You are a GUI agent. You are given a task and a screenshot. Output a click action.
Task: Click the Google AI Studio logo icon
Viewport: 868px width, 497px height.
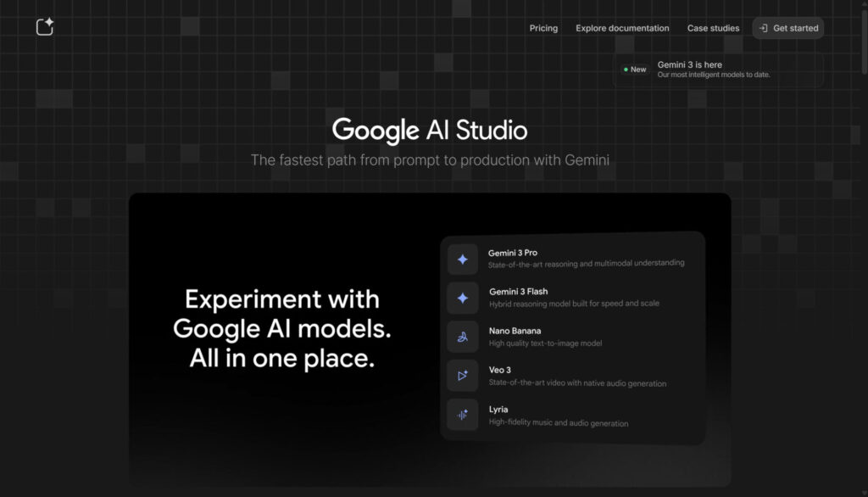pos(43,26)
